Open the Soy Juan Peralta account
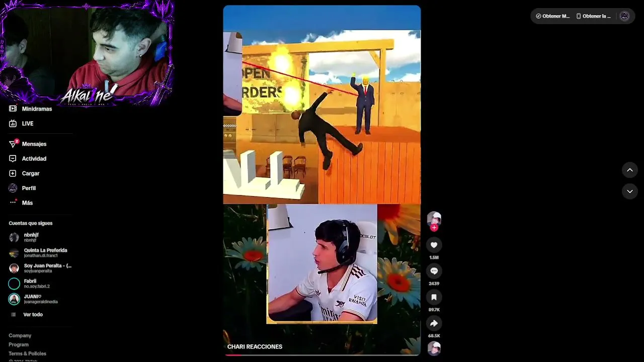 40,268
